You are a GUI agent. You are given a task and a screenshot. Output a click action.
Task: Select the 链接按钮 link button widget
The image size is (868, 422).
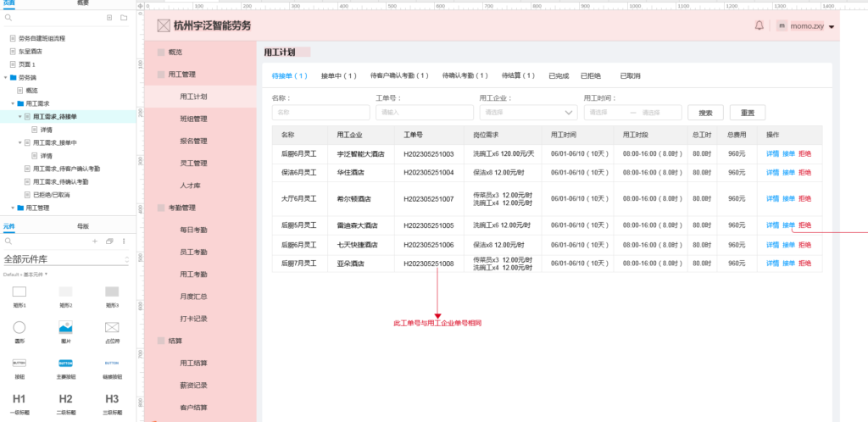coord(112,368)
